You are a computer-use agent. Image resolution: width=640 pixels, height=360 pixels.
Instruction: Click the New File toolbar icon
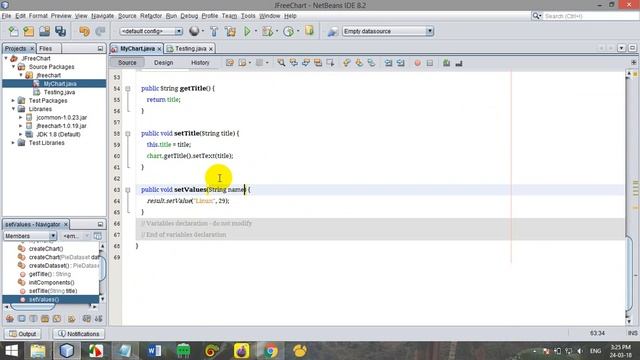coord(13,31)
